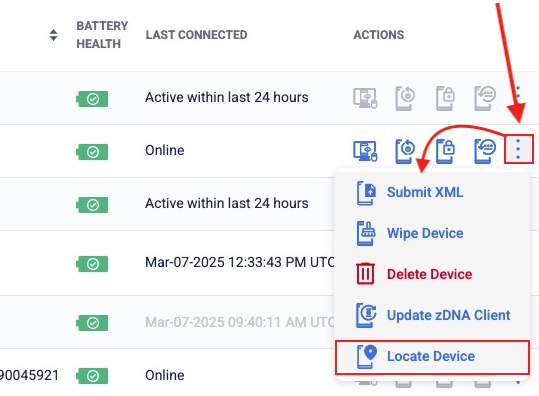
Task: Open three-dot menu in first row
Action: tap(518, 92)
